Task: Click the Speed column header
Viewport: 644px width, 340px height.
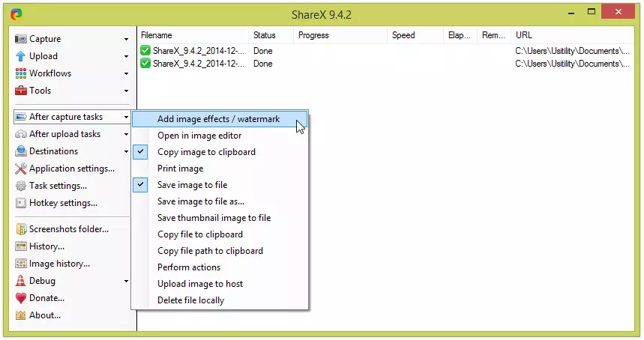Action: tap(415, 35)
